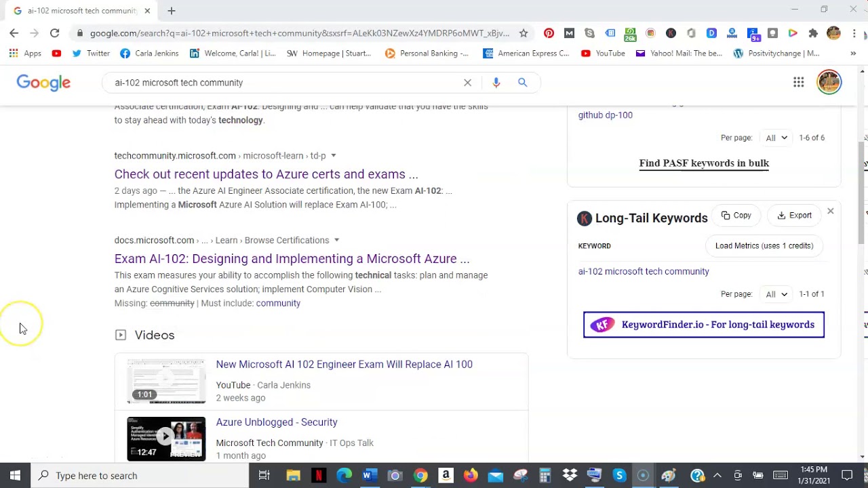The height and width of the screenshot is (488, 868).
Task: Open the Windows notification center
Action: pos(847,475)
